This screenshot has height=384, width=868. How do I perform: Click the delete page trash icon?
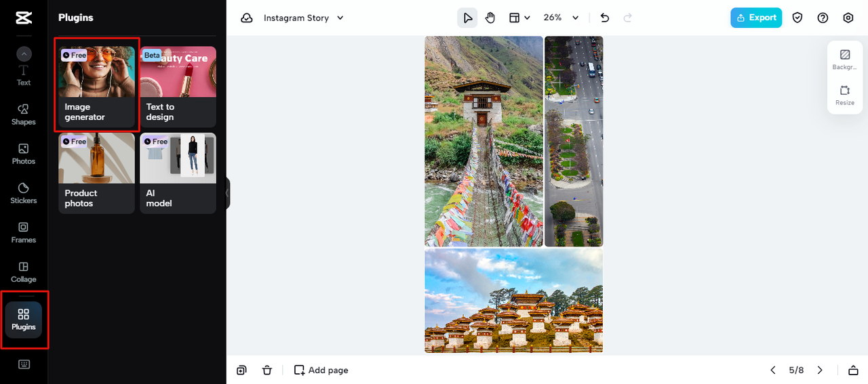tap(267, 370)
